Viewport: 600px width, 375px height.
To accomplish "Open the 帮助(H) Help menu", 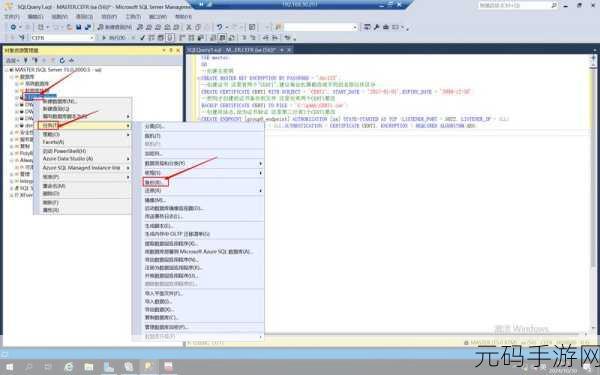I will point(183,16).
